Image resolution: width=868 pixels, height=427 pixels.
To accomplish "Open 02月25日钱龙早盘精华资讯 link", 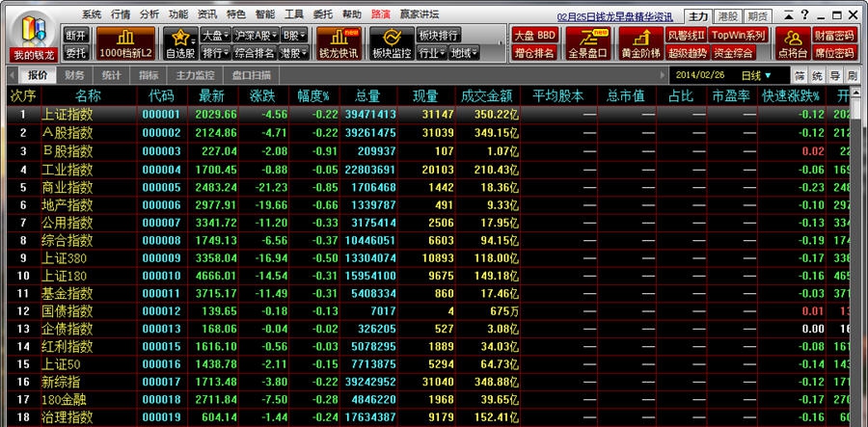I will click(615, 17).
